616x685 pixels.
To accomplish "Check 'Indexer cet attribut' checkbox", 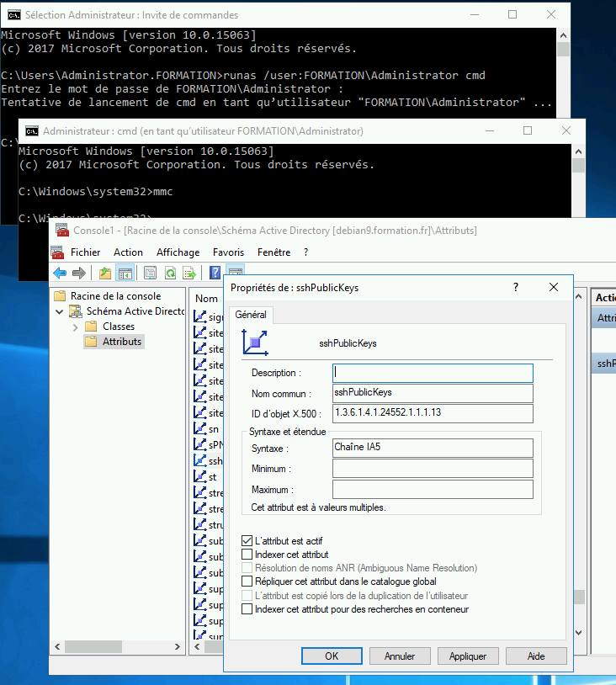I will (247, 555).
